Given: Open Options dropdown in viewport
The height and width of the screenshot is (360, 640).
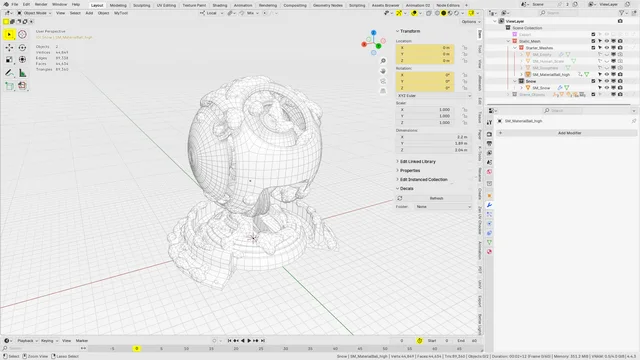Looking at the screenshot, I should point(471,22).
